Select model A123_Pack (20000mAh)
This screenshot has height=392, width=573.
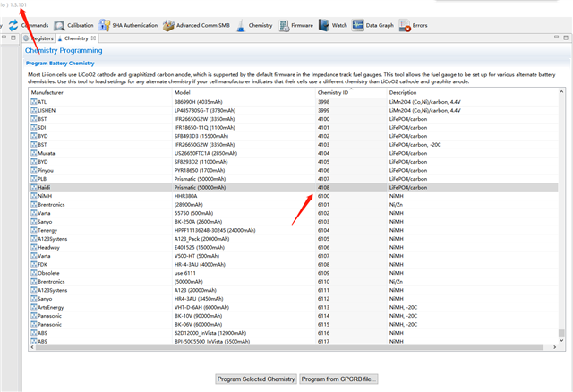click(x=201, y=239)
